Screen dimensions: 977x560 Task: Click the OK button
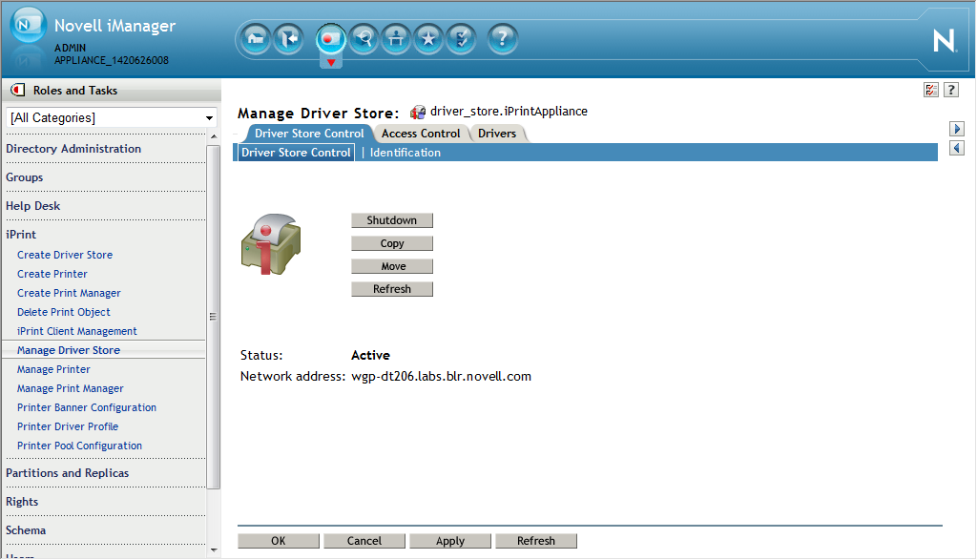279,541
